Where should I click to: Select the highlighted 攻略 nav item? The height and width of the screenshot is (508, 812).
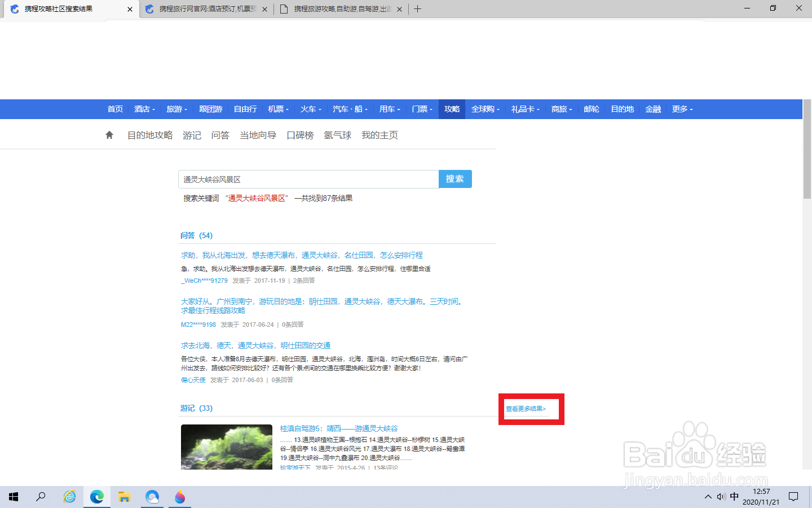[452, 109]
